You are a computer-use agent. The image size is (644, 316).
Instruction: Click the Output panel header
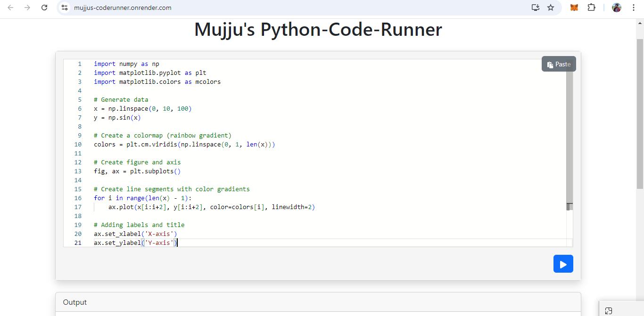318,302
